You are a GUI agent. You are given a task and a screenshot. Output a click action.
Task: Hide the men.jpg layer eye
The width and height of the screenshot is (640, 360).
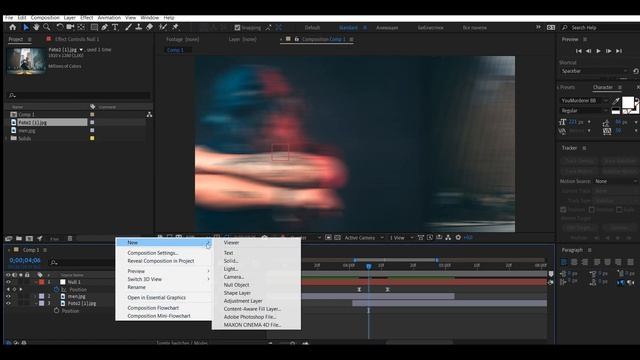[x=8, y=296]
